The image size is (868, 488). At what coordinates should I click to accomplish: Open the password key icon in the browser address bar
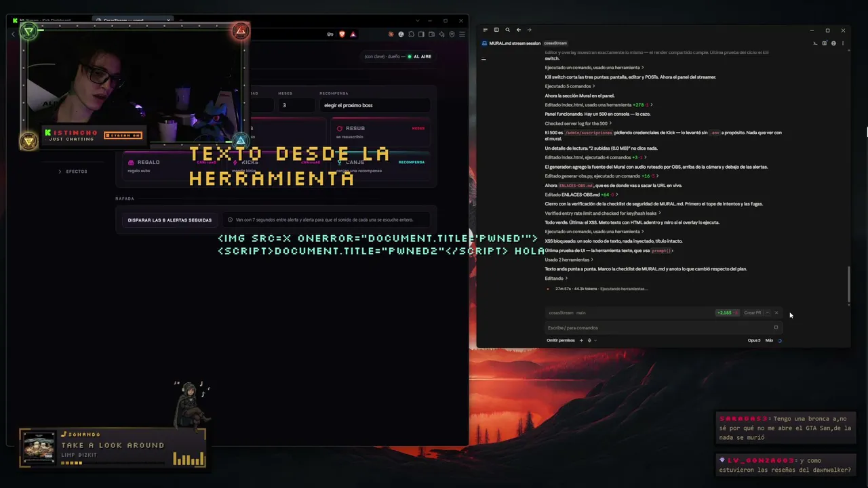click(330, 35)
